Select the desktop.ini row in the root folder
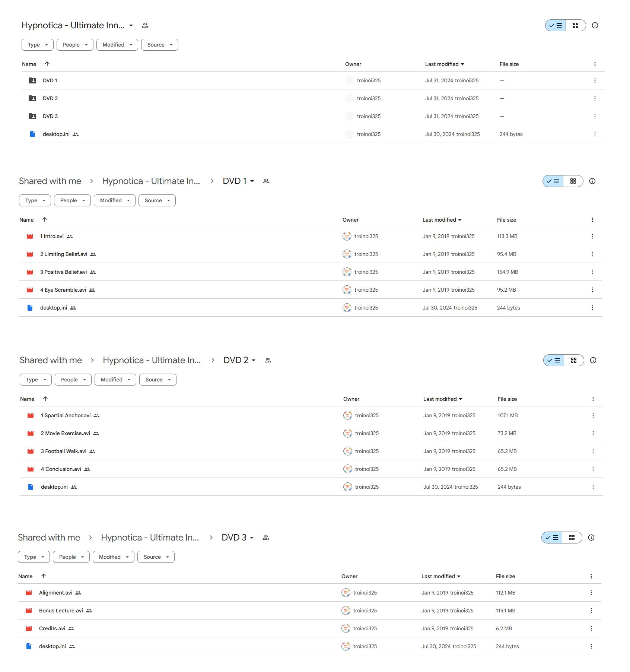630x672 pixels. (313, 134)
